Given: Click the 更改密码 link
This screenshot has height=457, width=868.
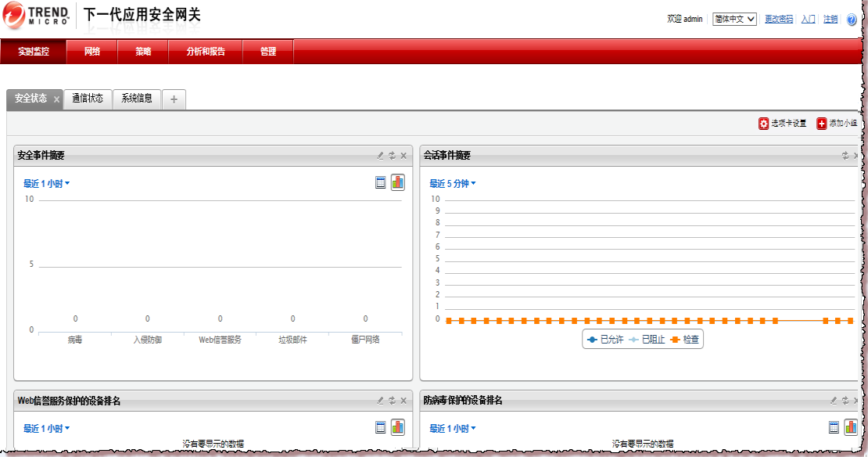Looking at the screenshot, I should [x=778, y=19].
